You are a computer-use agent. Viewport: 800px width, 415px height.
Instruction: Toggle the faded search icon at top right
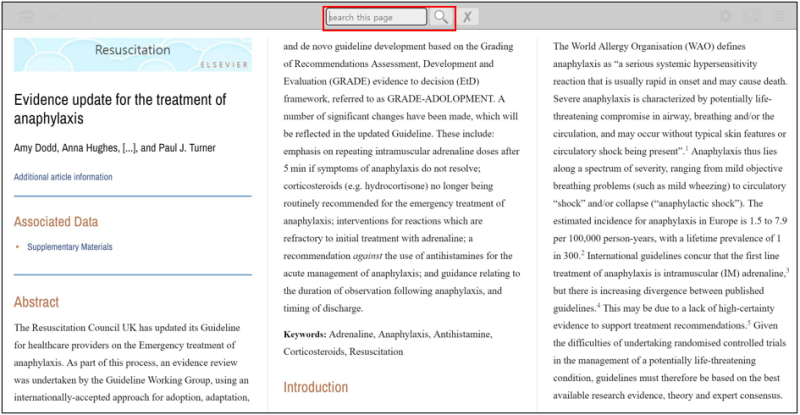click(752, 16)
